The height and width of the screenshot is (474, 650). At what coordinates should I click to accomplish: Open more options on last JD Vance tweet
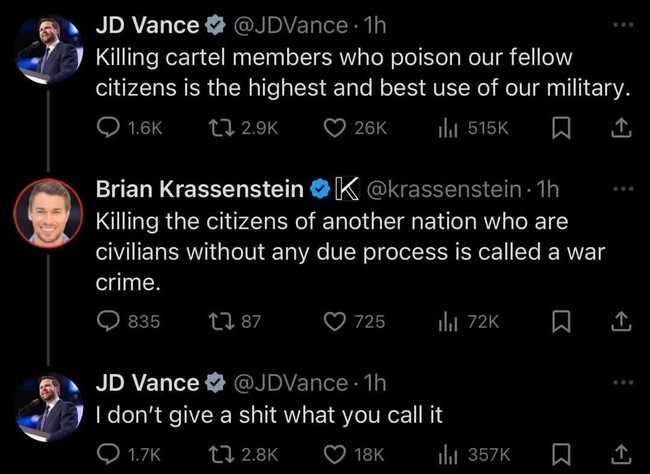click(623, 382)
